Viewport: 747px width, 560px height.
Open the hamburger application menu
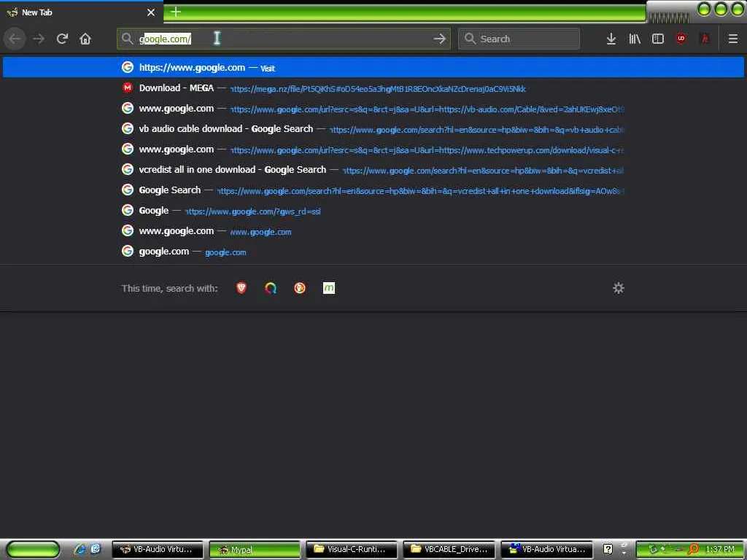[x=732, y=39]
